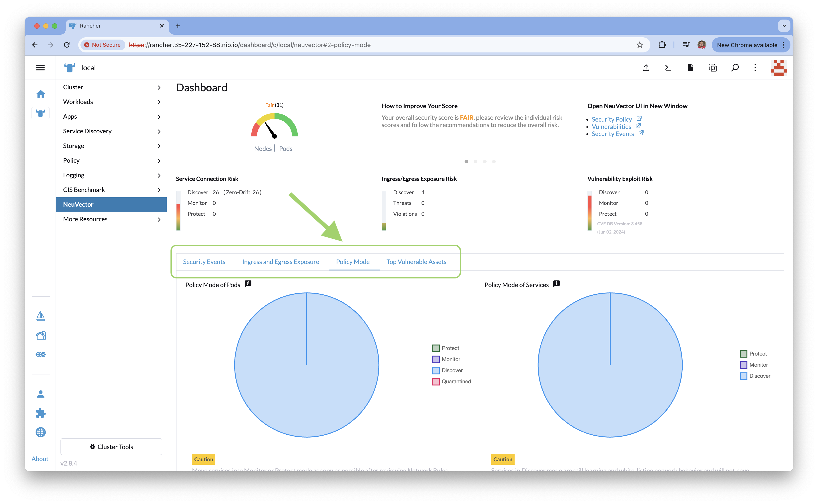The width and height of the screenshot is (818, 504).
Task: Open the Extensions puzzle icon in the sidebar
Action: pyautogui.click(x=41, y=413)
